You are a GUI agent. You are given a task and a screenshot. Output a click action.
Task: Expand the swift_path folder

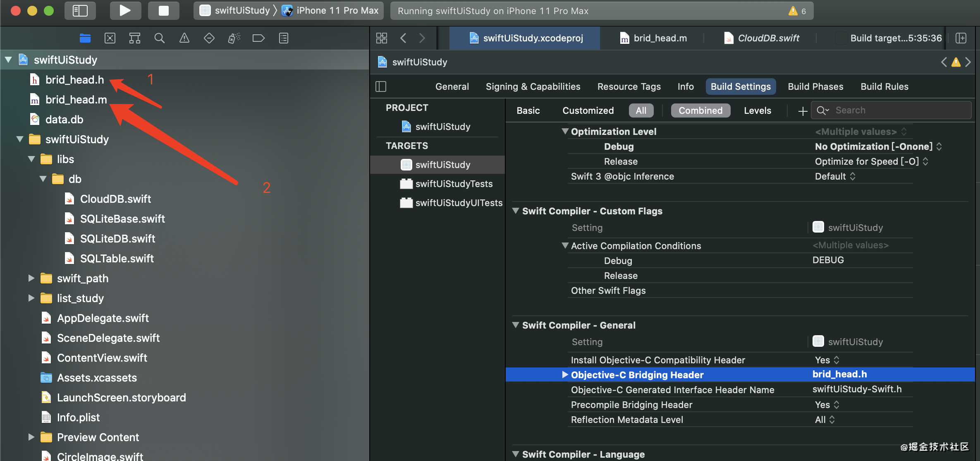coord(31,279)
